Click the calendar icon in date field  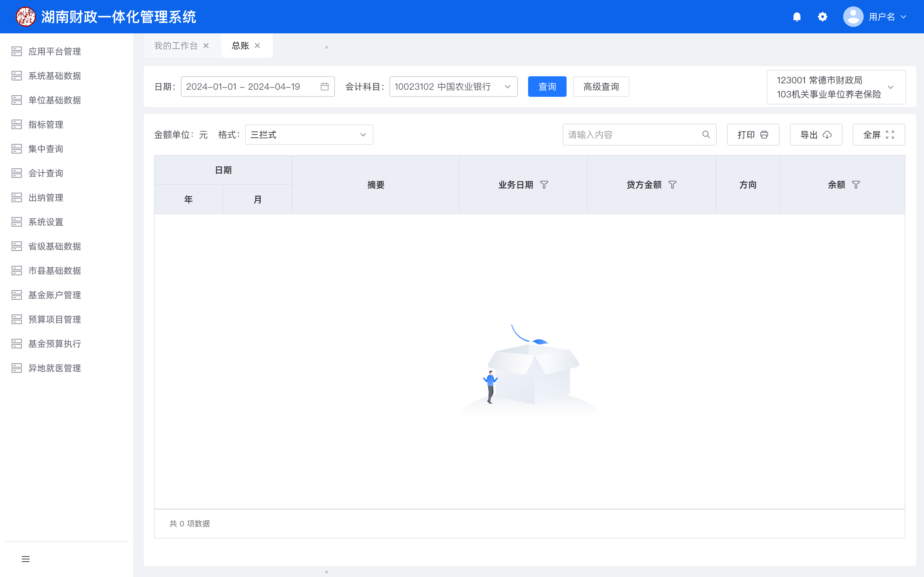pos(325,87)
